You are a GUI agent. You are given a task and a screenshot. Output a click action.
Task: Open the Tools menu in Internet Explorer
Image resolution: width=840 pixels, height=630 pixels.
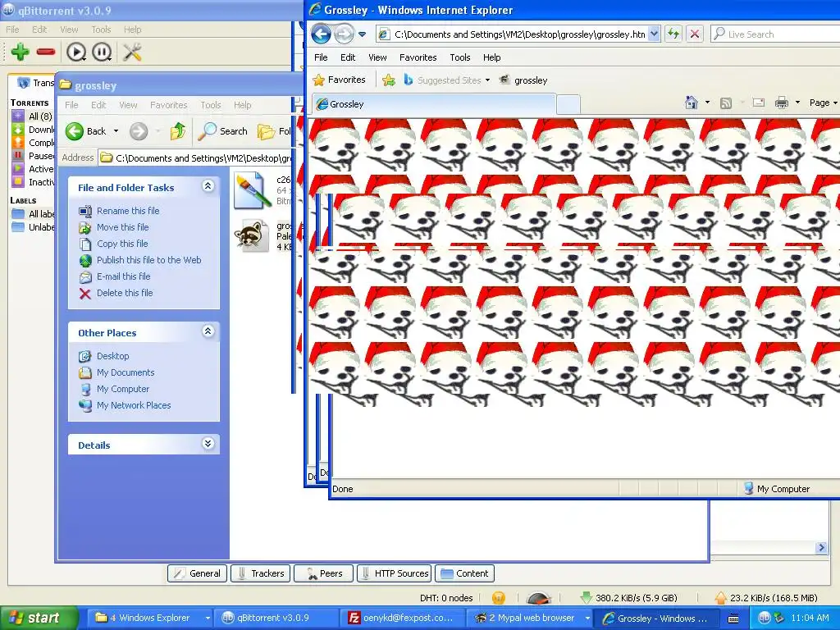[459, 57]
